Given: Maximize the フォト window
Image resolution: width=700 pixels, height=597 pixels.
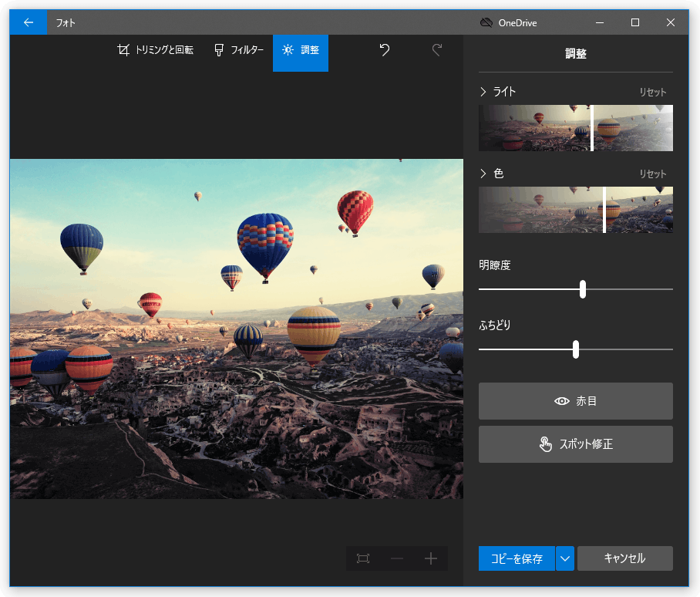Looking at the screenshot, I should pyautogui.click(x=635, y=22).
